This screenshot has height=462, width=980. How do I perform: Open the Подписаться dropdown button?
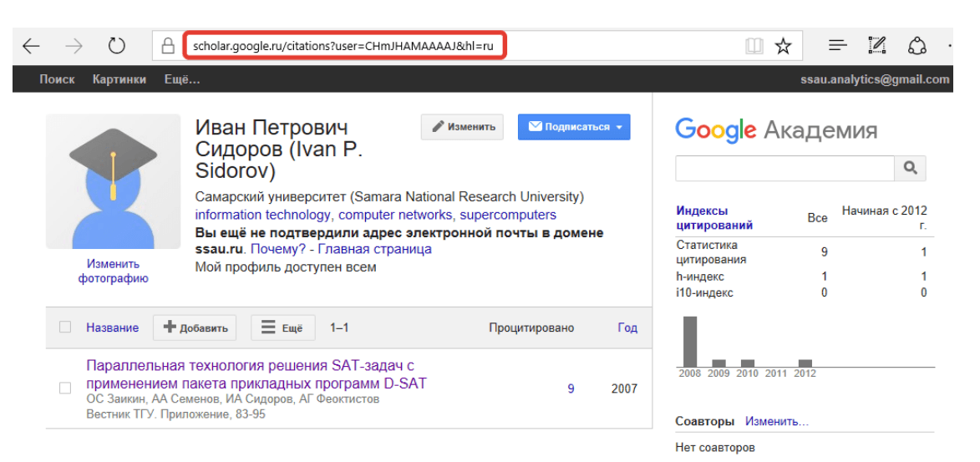[574, 127]
